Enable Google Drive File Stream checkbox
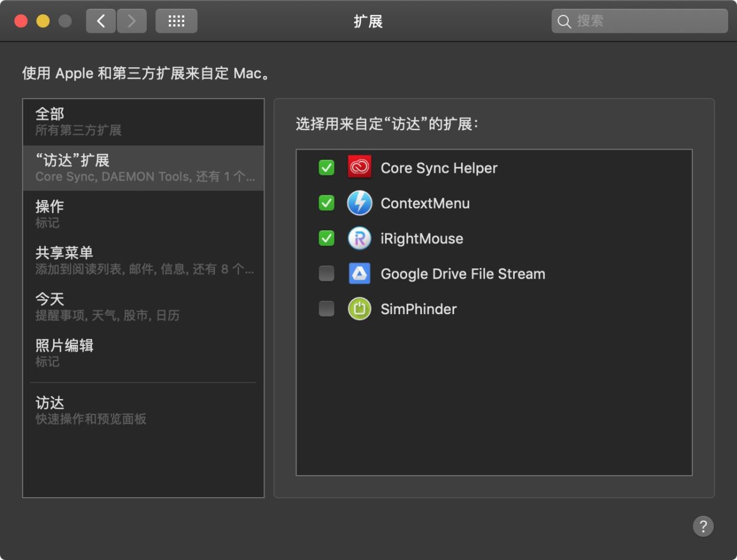The image size is (737, 560). [x=326, y=274]
